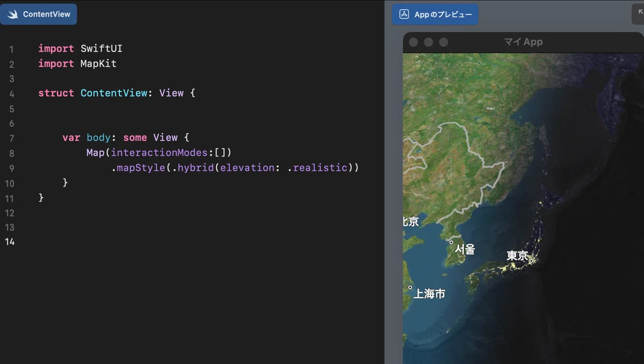Click the App Store icon in preview tab
Image resolution: width=644 pixels, height=364 pixels.
point(405,14)
